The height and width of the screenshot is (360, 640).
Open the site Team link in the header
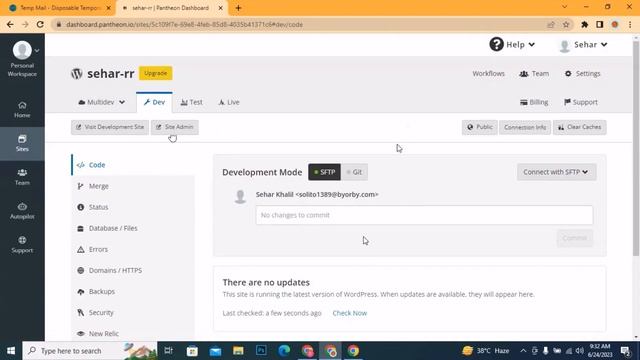click(x=534, y=74)
